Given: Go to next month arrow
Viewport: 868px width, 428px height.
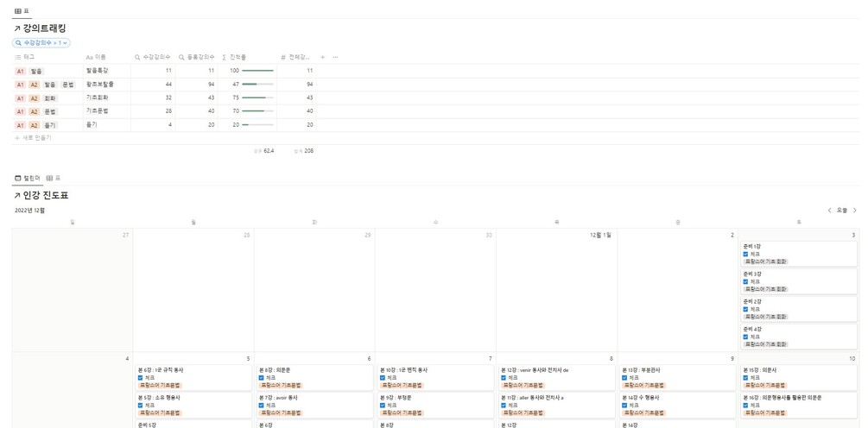Looking at the screenshot, I should pyautogui.click(x=855, y=211).
